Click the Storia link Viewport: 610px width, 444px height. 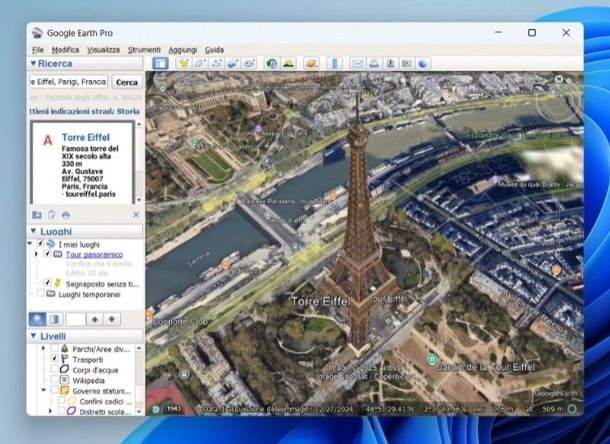(128, 111)
